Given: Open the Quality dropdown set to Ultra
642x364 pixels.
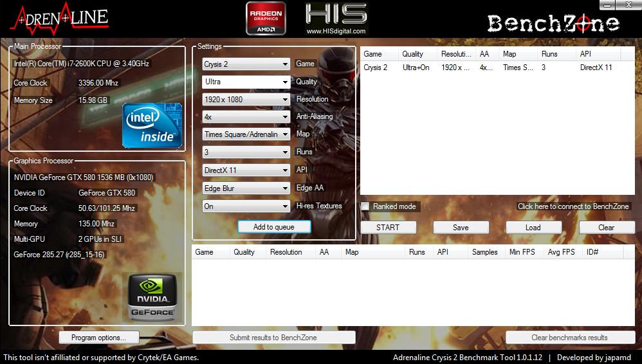Looking at the screenshot, I should point(246,82).
